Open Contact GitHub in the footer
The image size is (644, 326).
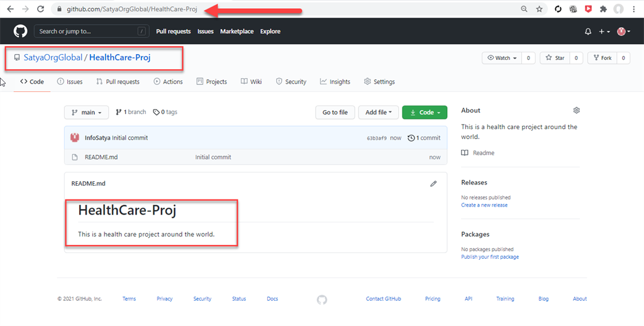(384, 299)
